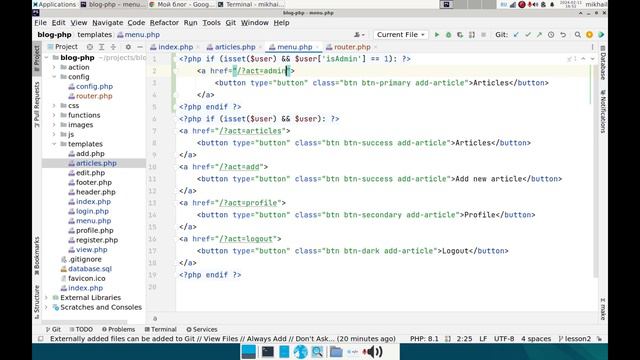This screenshot has height=360, width=640.
Task: Toggle tool window bars icon in status bar corner
Action: [40, 339]
